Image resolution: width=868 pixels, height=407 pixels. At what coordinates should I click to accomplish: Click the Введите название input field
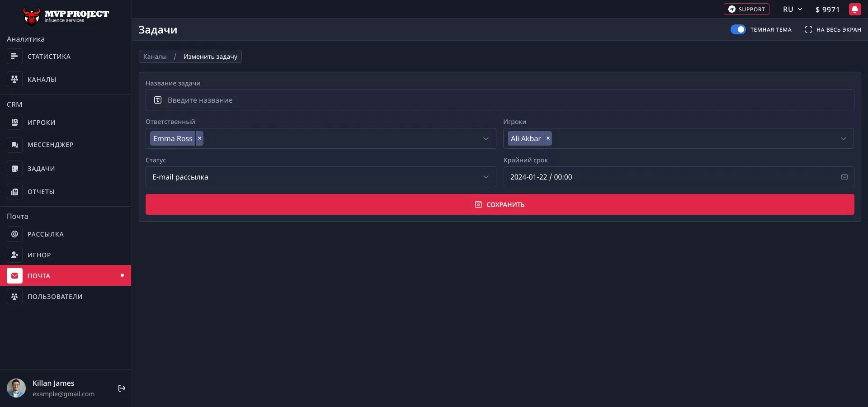click(x=316, y=100)
